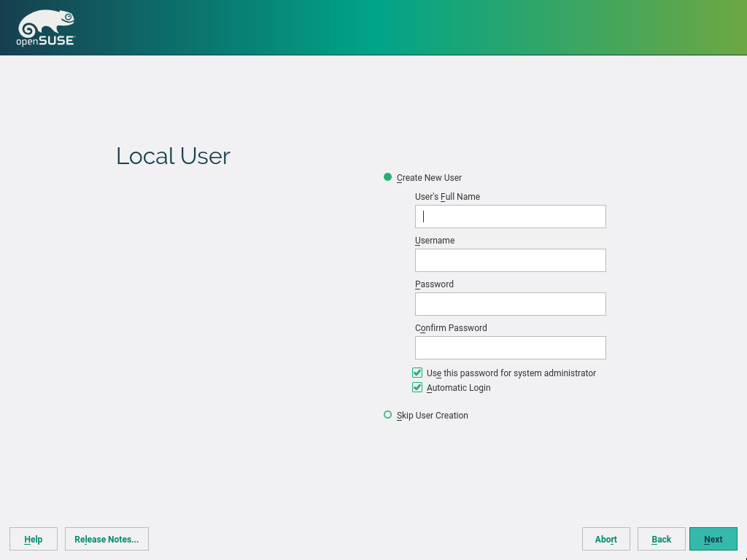This screenshot has width=747, height=560.
Task: Click the Username field label
Action: pos(435,241)
